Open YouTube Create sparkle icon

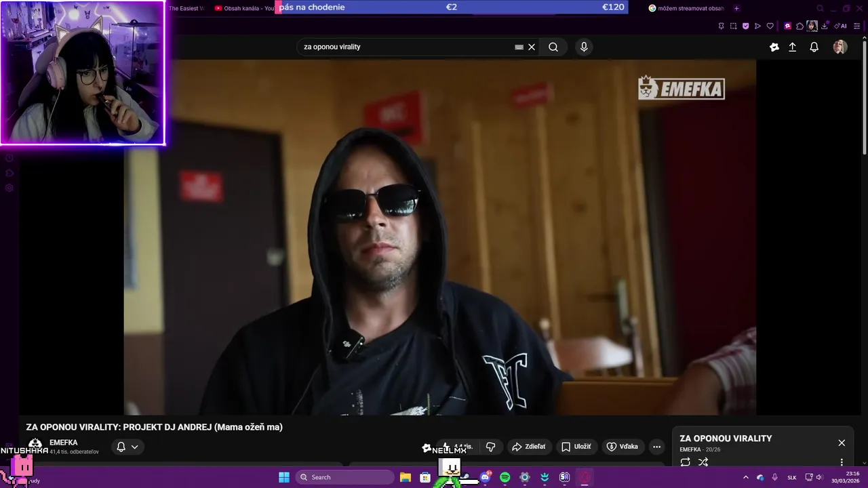point(774,47)
